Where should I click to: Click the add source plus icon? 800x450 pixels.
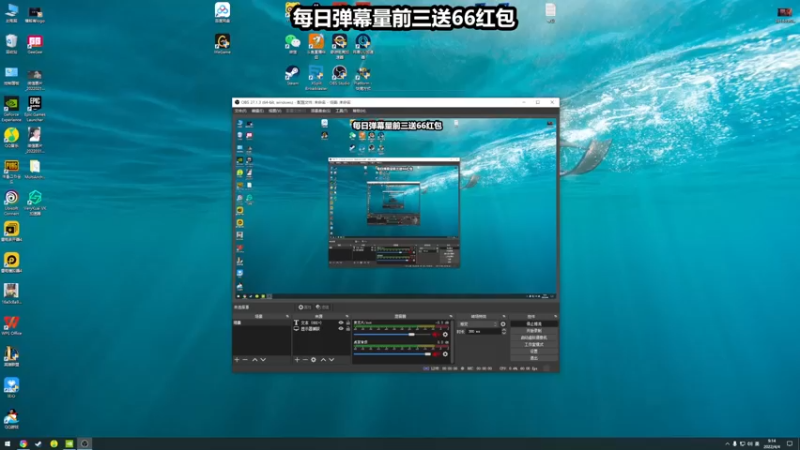click(297, 360)
